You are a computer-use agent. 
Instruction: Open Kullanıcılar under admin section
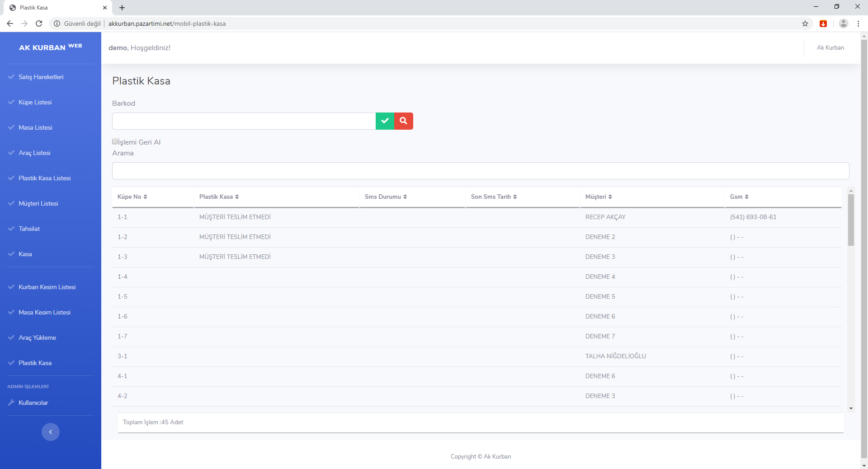point(33,403)
